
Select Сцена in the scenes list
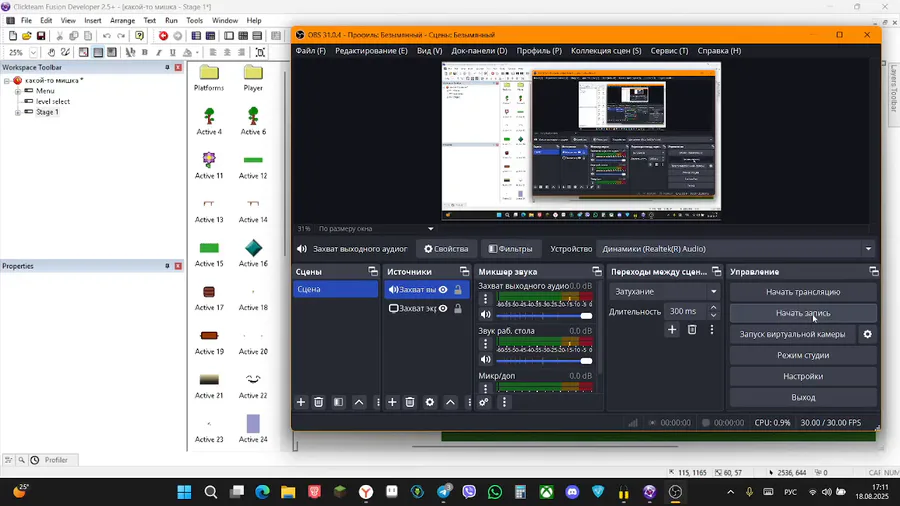(336, 289)
